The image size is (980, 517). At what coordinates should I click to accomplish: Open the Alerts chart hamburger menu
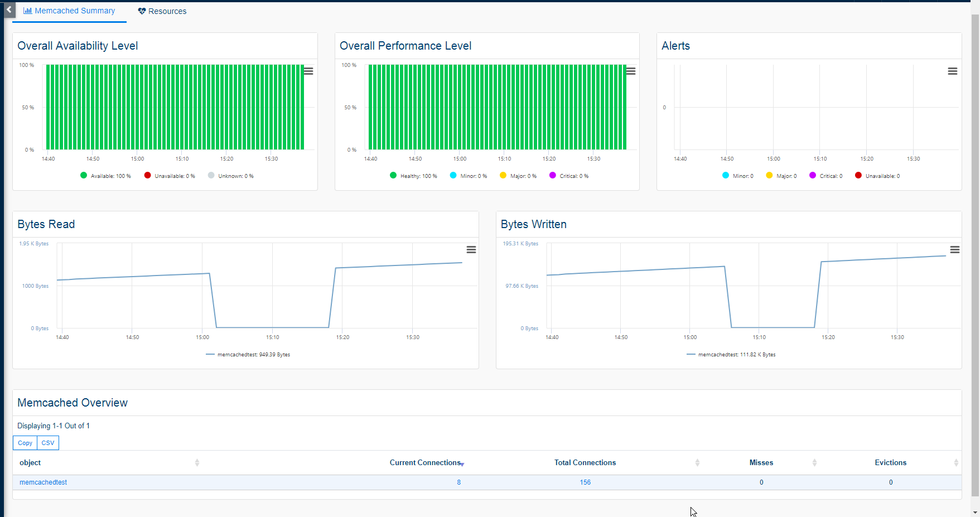[953, 71]
